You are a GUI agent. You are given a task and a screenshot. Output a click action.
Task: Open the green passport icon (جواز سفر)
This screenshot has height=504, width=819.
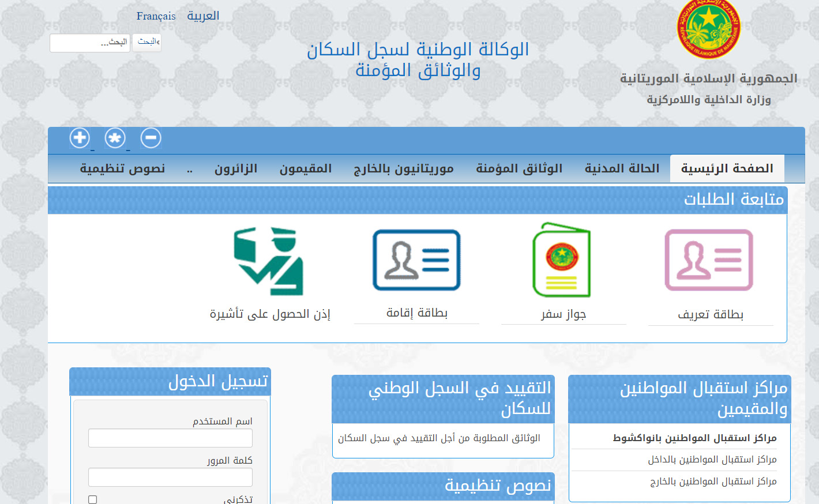562,260
